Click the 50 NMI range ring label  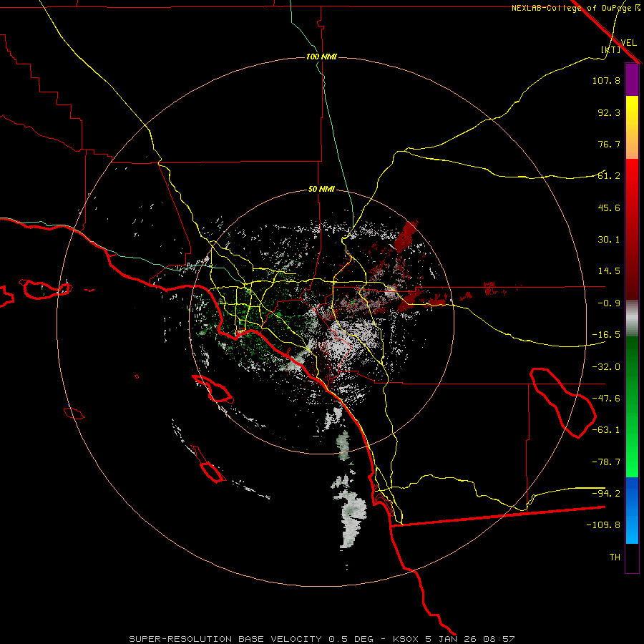tap(321, 189)
